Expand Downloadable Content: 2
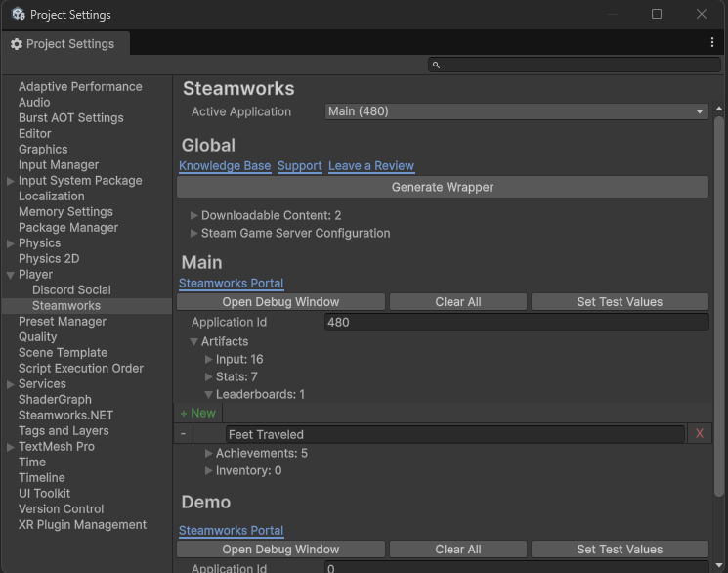 (x=194, y=216)
